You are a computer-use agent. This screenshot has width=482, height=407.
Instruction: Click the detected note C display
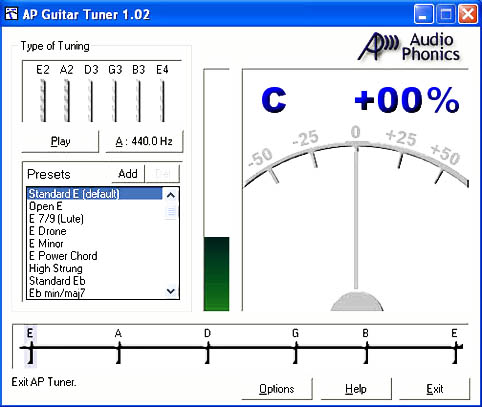click(x=274, y=101)
